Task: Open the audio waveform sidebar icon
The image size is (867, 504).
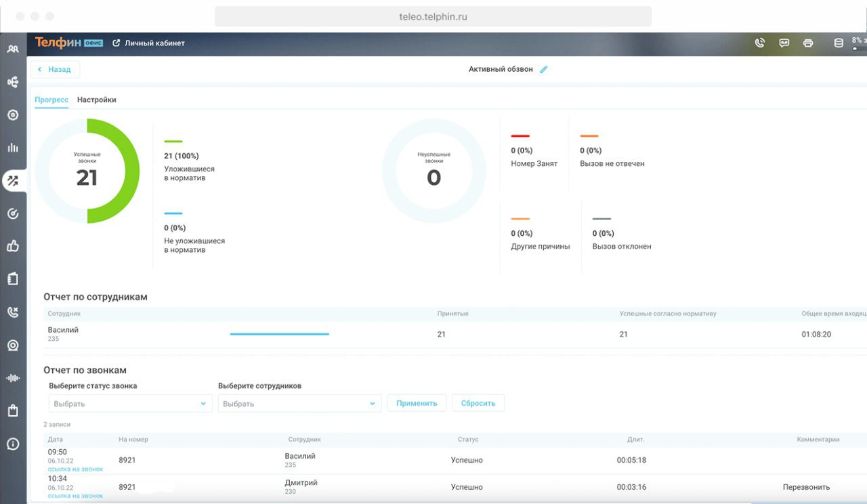Action: (13, 378)
